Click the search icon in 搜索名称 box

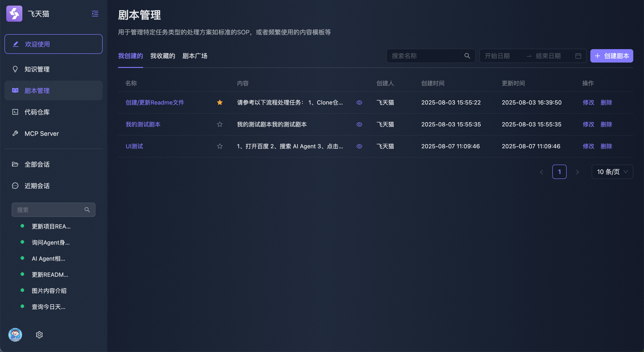point(467,56)
